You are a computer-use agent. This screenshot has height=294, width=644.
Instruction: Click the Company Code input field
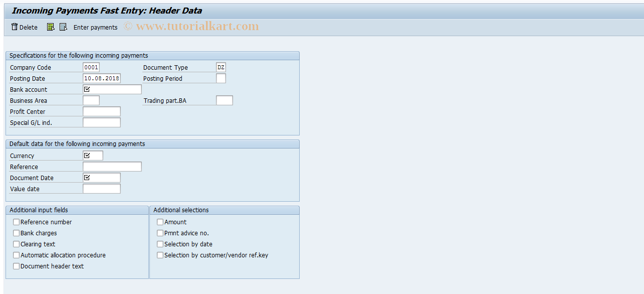91,67
